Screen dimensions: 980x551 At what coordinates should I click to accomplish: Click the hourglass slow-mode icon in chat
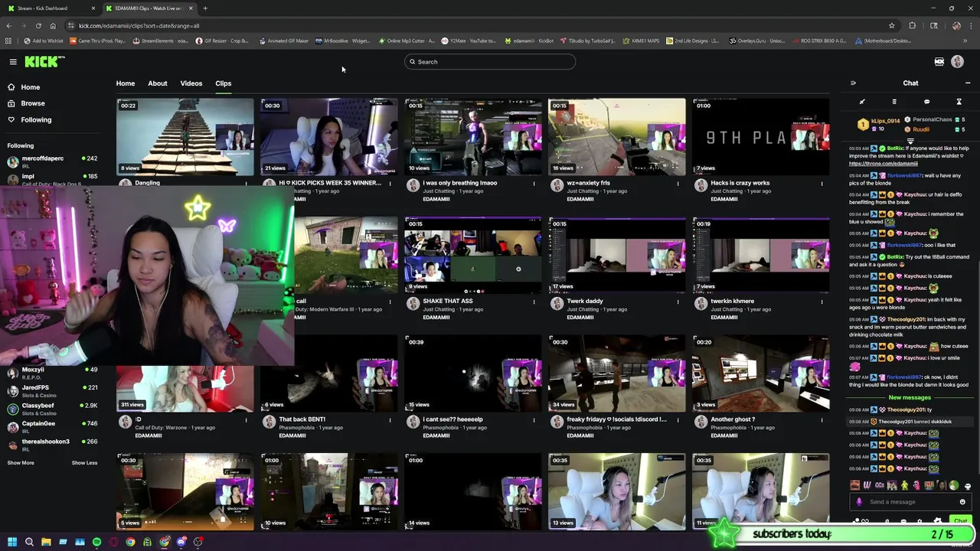959,102
